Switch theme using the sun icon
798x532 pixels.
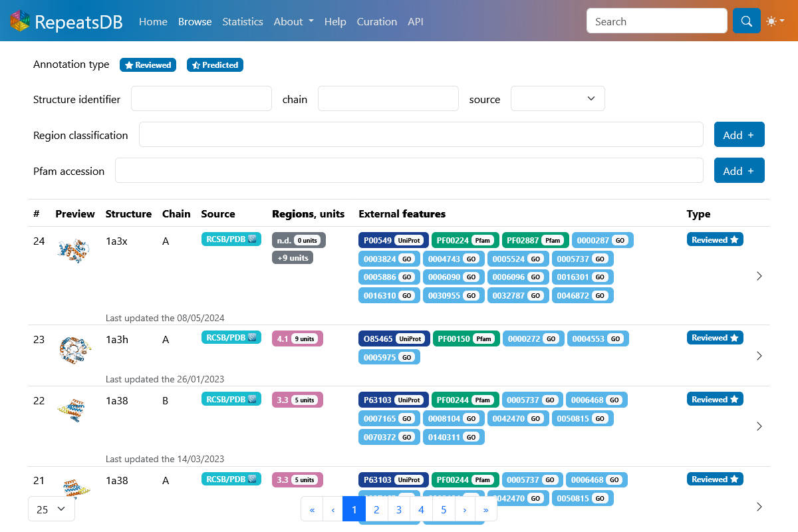[771, 21]
